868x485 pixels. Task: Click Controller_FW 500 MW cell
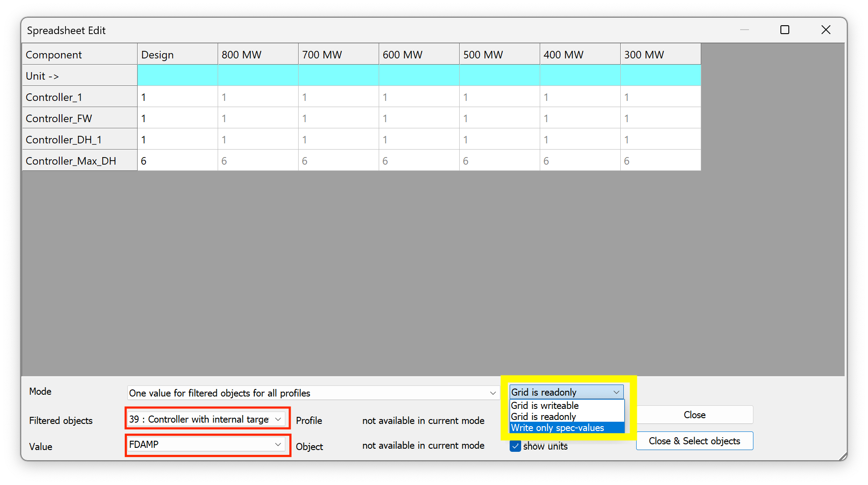pyautogui.click(x=499, y=118)
